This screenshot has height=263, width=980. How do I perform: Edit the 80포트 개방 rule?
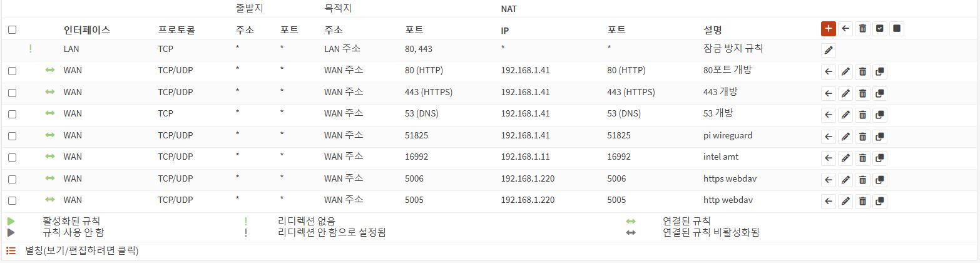tap(845, 72)
